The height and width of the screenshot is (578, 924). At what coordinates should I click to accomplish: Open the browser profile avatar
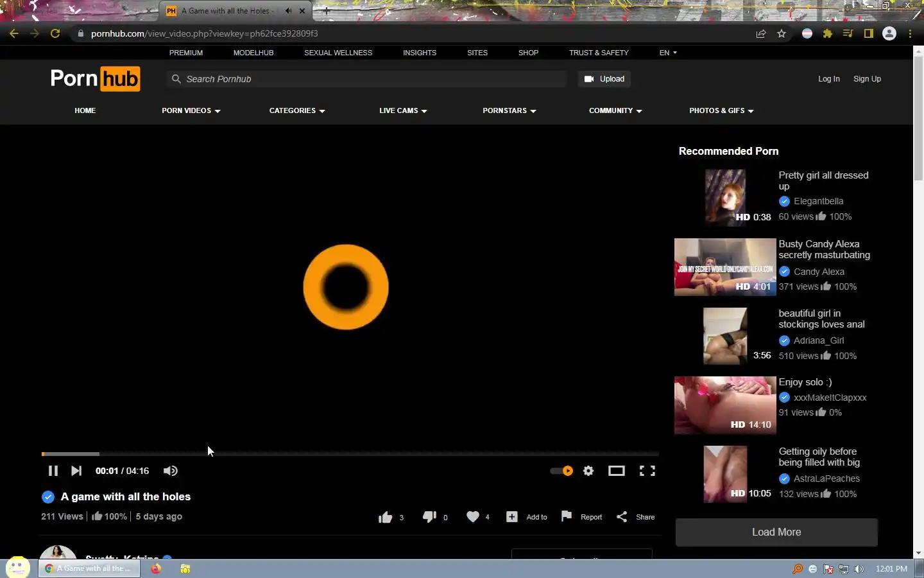[889, 33]
